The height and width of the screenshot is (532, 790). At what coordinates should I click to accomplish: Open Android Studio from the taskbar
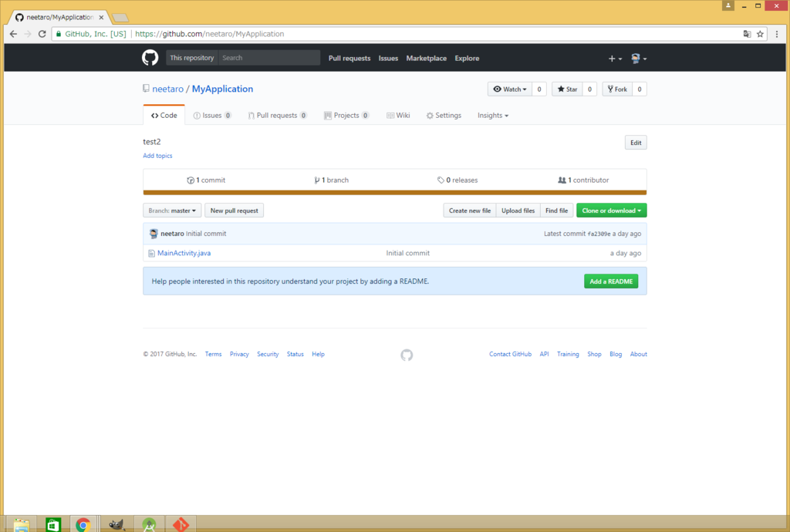(x=149, y=525)
